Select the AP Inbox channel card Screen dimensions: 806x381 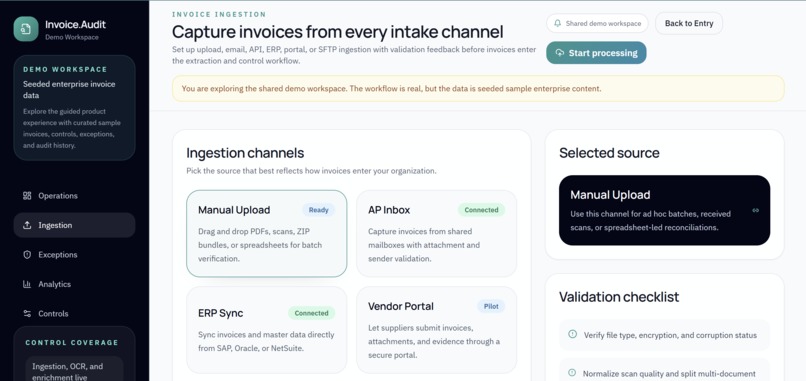click(436, 233)
